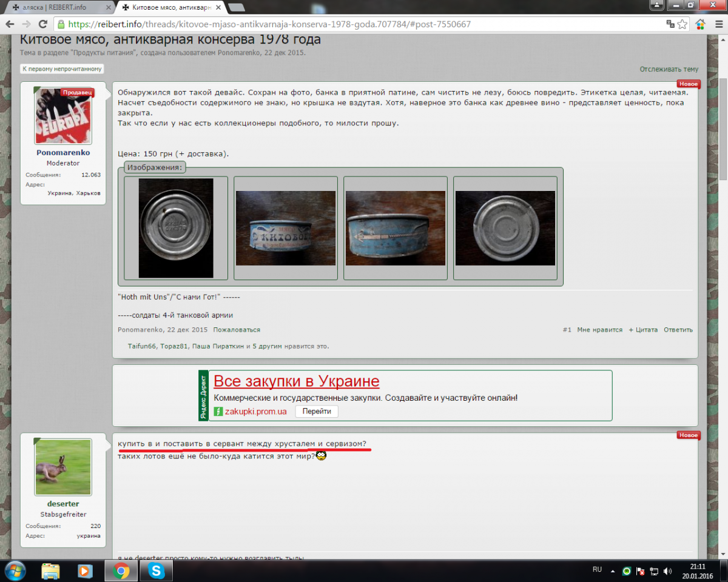Screen dimensions: 728x582
Task: Open the fourth can bottom thumbnail
Action: coord(505,228)
